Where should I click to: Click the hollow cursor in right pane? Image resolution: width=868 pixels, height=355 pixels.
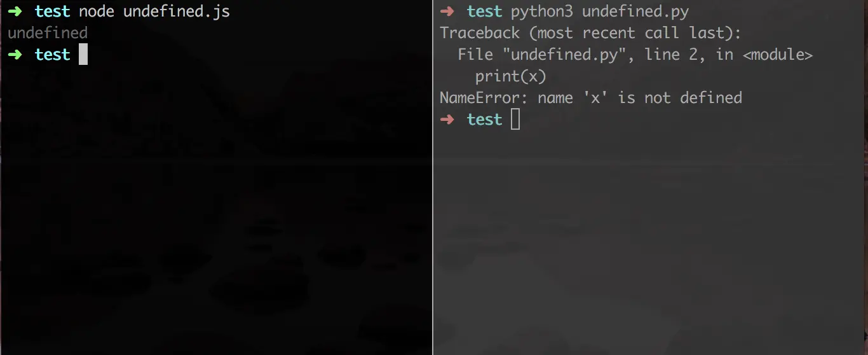515,120
